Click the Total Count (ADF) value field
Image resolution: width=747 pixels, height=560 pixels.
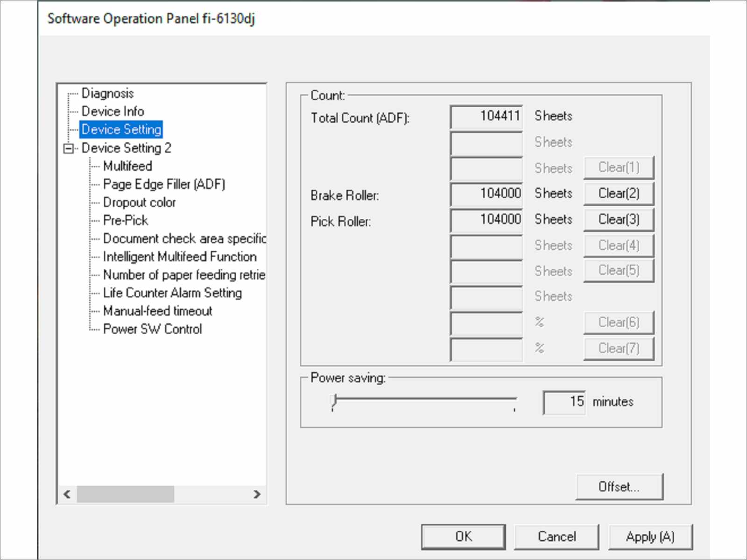coord(486,117)
